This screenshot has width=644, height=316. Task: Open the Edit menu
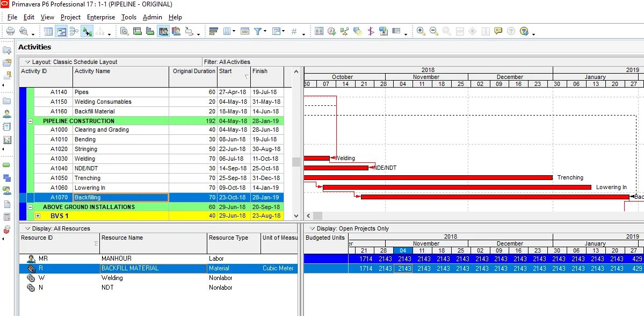click(x=29, y=17)
